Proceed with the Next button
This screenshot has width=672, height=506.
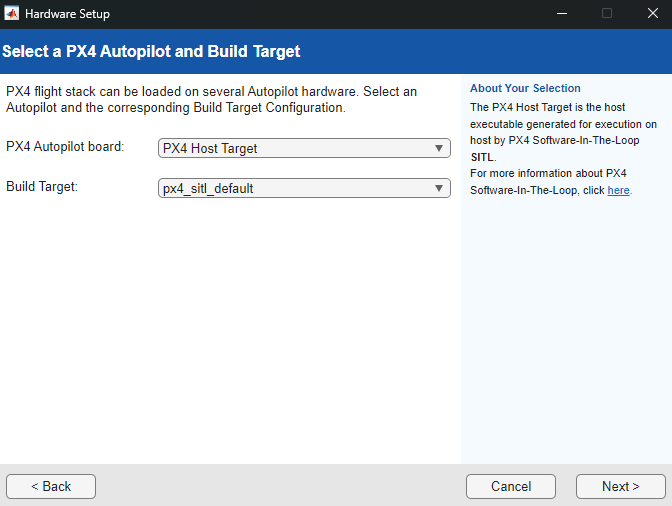pyautogui.click(x=621, y=486)
